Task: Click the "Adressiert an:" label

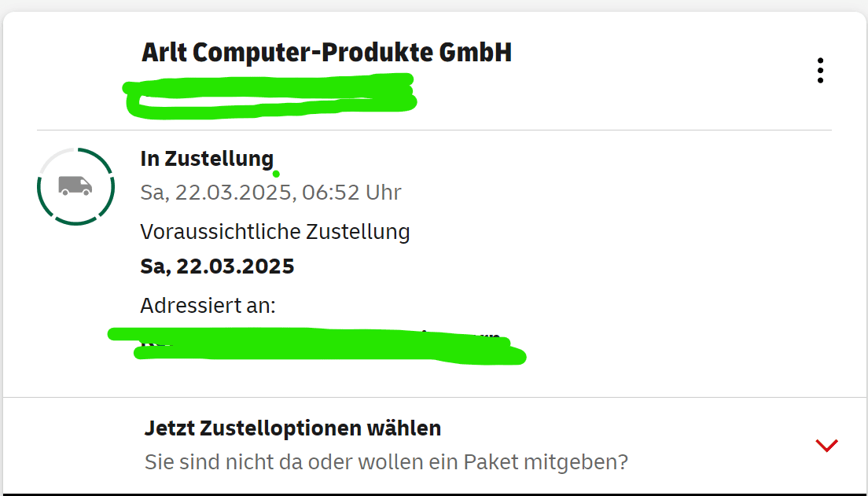Action: click(x=208, y=305)
